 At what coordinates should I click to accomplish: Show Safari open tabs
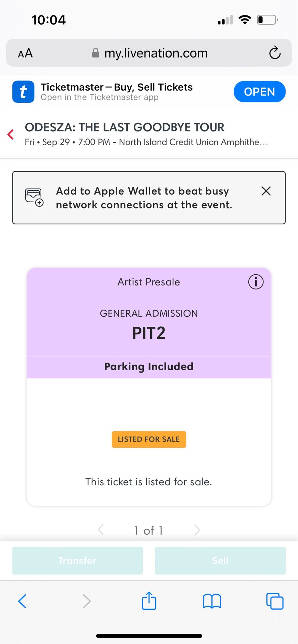pyautogui.click(x=274, y=601)
